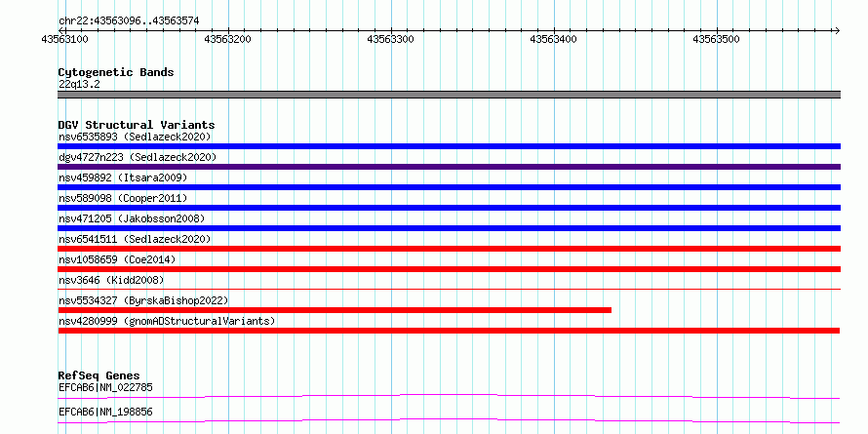868x434 pixels.
Task: Click gene label EFCAB6|NM_198856
Action: click(x=105, y=413)
